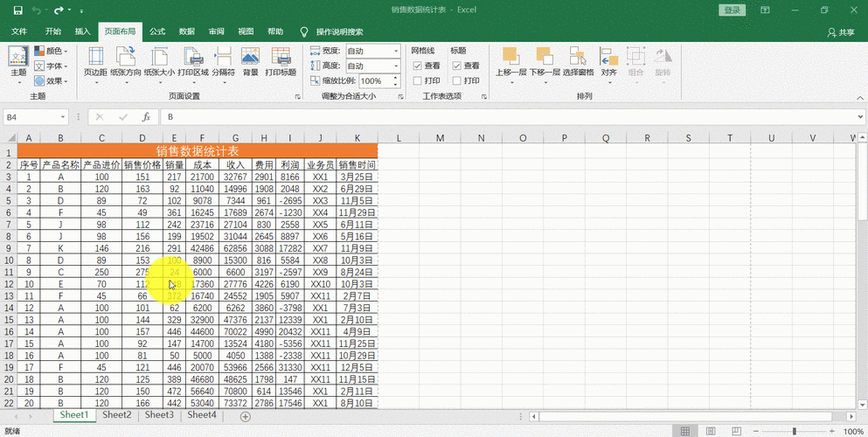Add a new sheet with plus icon
This screenshot has width=868, height=437.
coord(246,417)
